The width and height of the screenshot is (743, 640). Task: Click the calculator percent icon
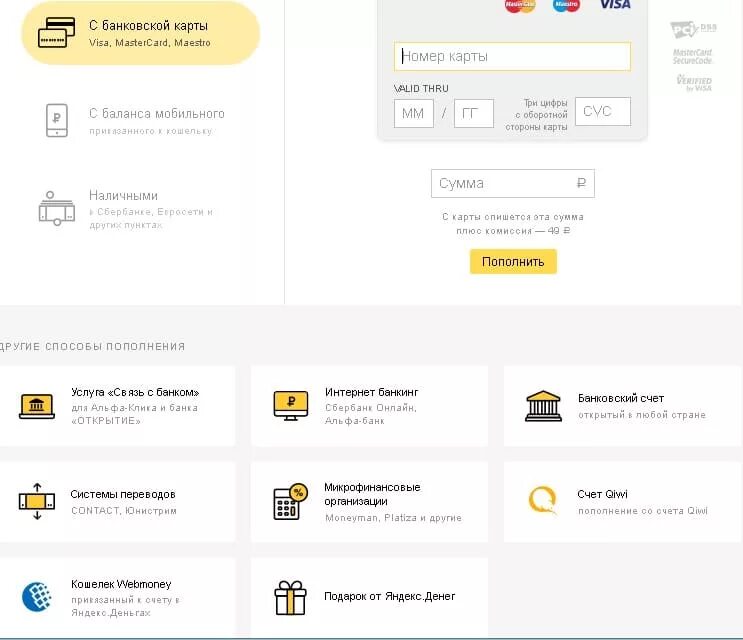coord(290,501)
